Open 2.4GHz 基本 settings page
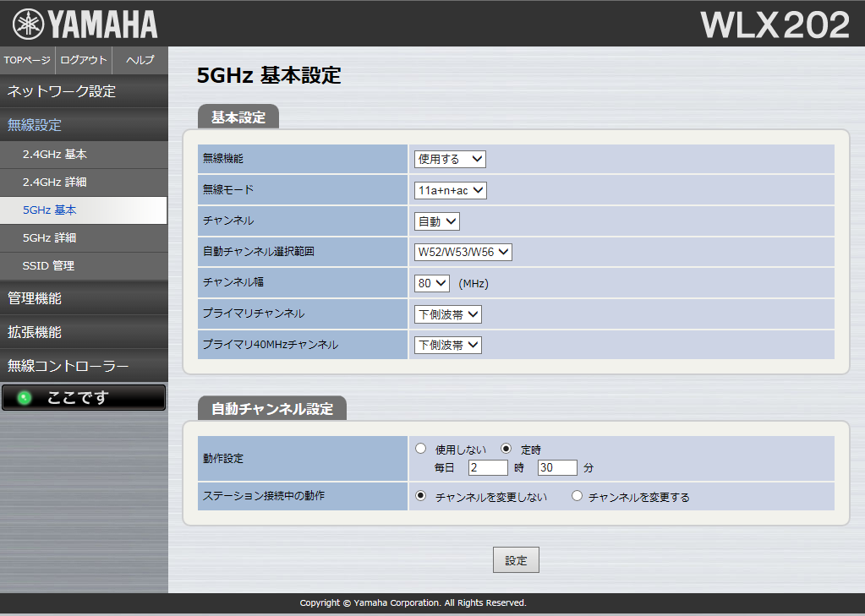 [x=55, y=155]
